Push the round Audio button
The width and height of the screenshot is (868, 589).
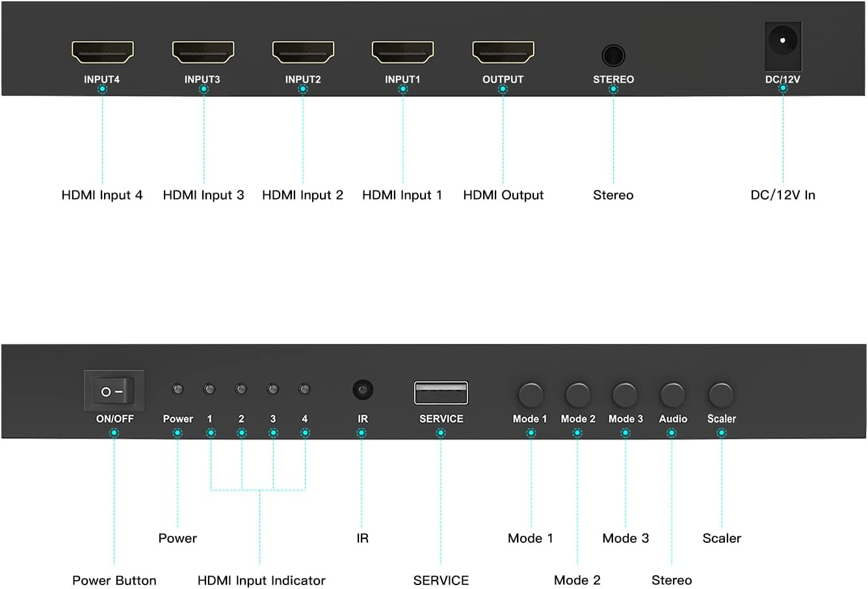coord(672,395)
